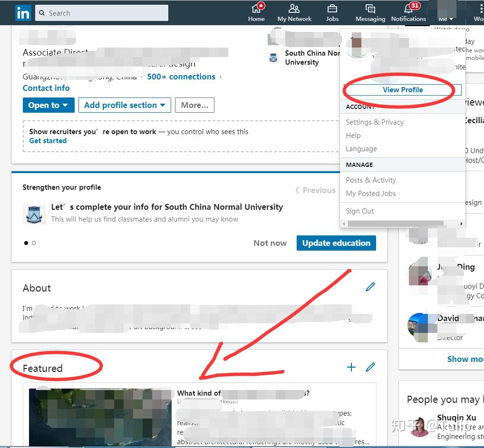This screenshot has height=448, width=484.
Task: Check Notifications bell icon
Action: coord(408,9)
